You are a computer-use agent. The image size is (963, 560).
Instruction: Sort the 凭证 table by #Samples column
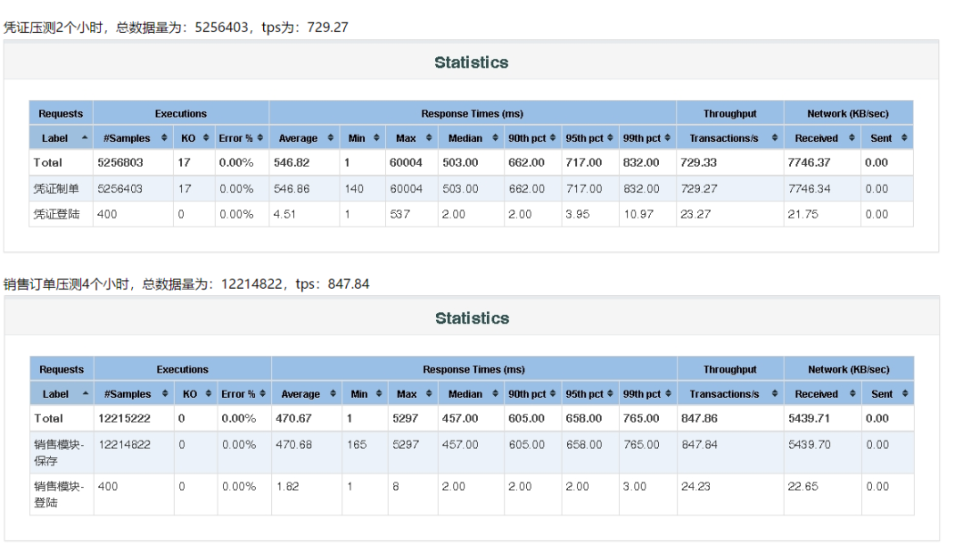(x=132, y=138)
